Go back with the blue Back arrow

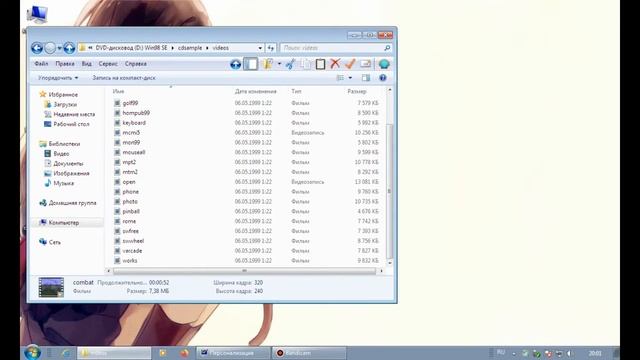click(37, 48)
